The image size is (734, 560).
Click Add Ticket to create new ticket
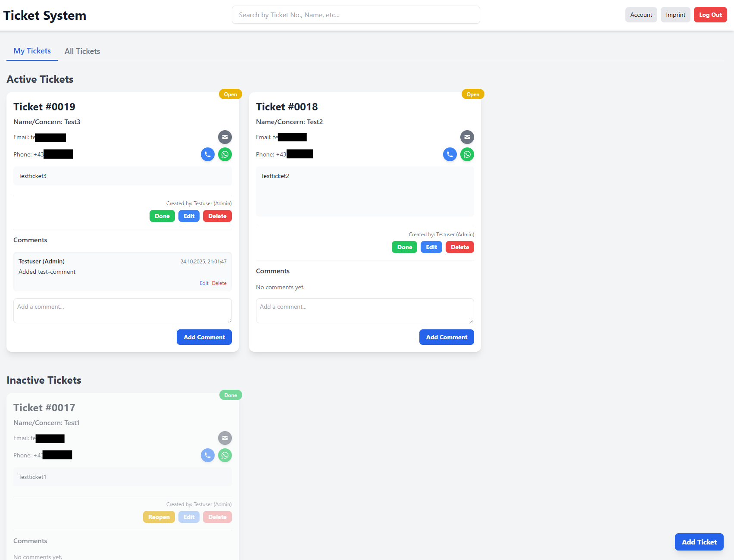pyautogui.click(x=699, y=542)
